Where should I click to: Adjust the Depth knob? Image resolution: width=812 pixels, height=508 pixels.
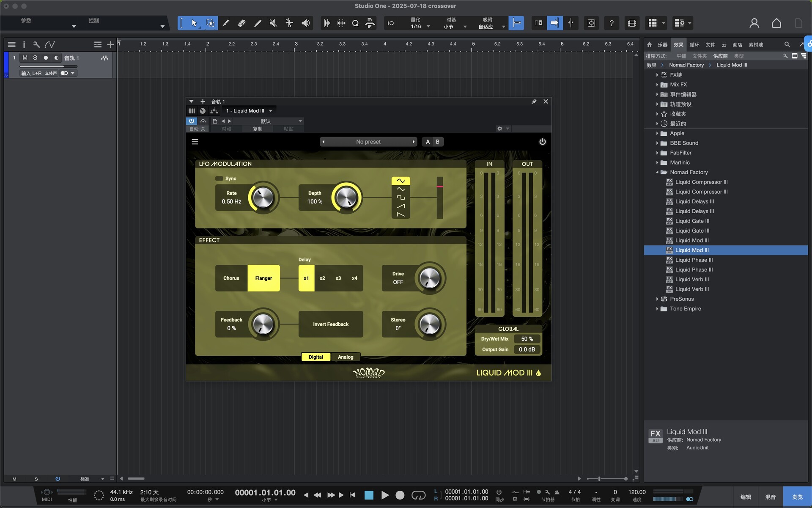pos(346,198)
